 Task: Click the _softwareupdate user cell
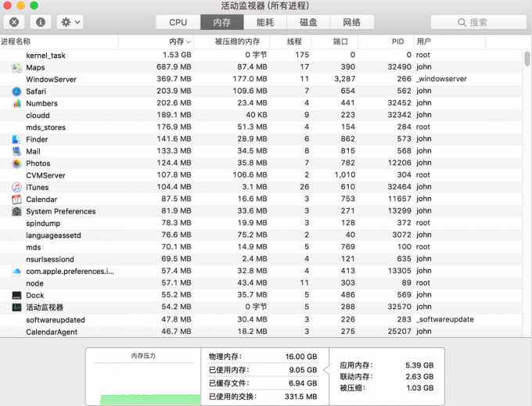(x=445, y=319)
